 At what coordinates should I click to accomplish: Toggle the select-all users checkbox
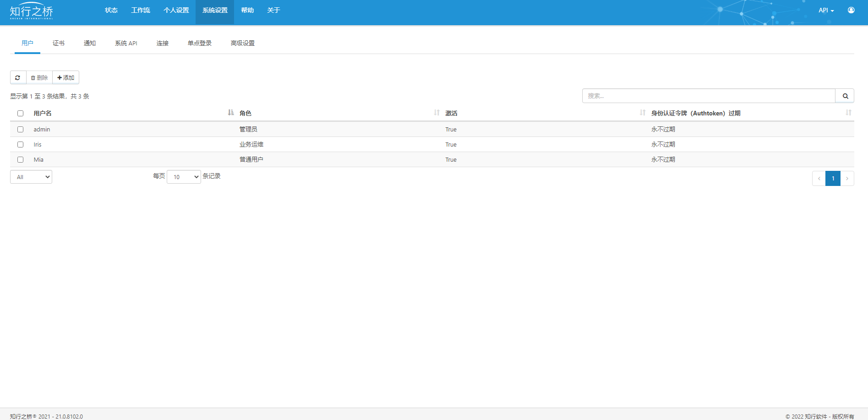[x=20, y=113]
